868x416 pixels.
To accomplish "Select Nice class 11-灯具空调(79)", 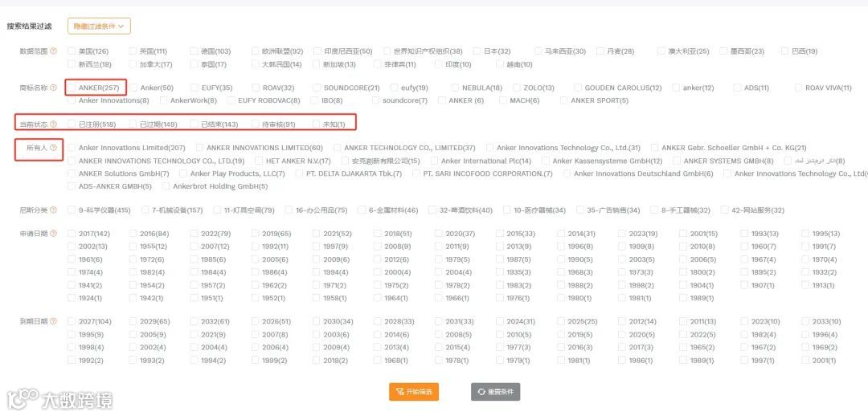I will click(217, 210).
